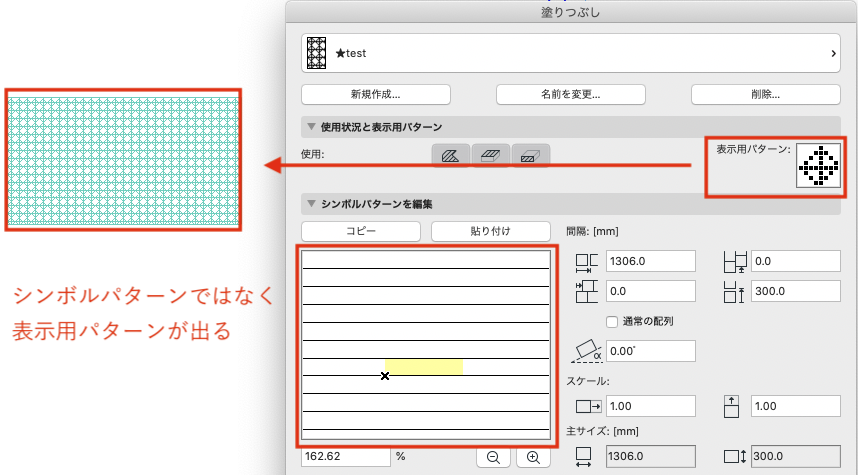Viewport: 858px width, 475px height.
Task: Click the horizontal spacing field 1306.0
Action: (651, 261)
